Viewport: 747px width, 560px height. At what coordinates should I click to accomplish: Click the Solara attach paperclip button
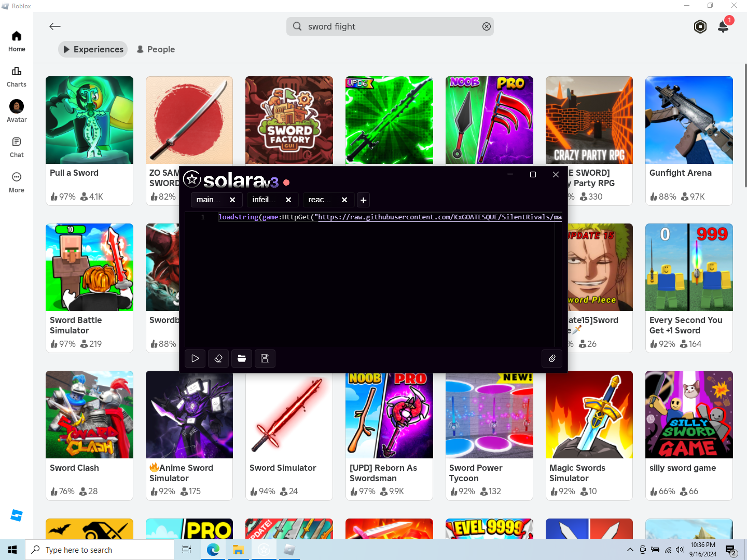[x=552, y=358]
